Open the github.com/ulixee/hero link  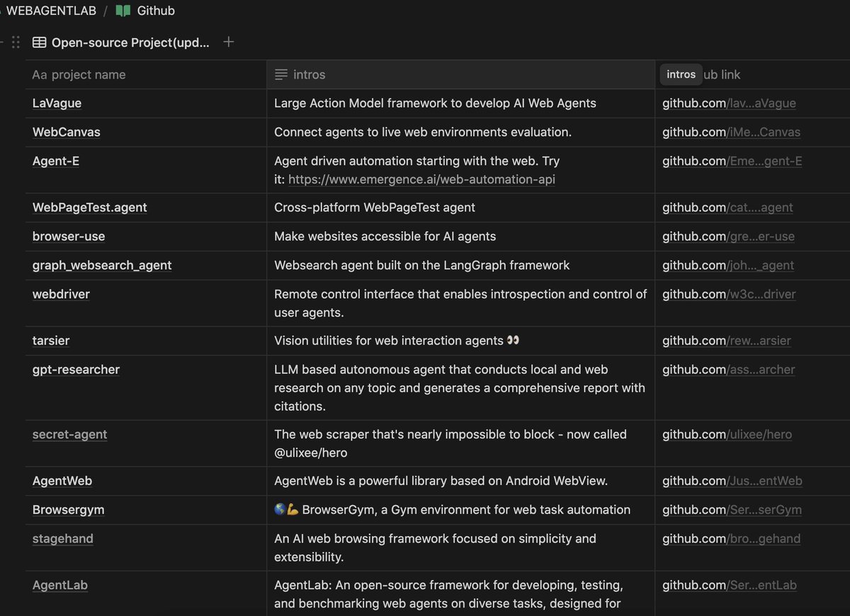pyautogui.click(x=727, y=435)
